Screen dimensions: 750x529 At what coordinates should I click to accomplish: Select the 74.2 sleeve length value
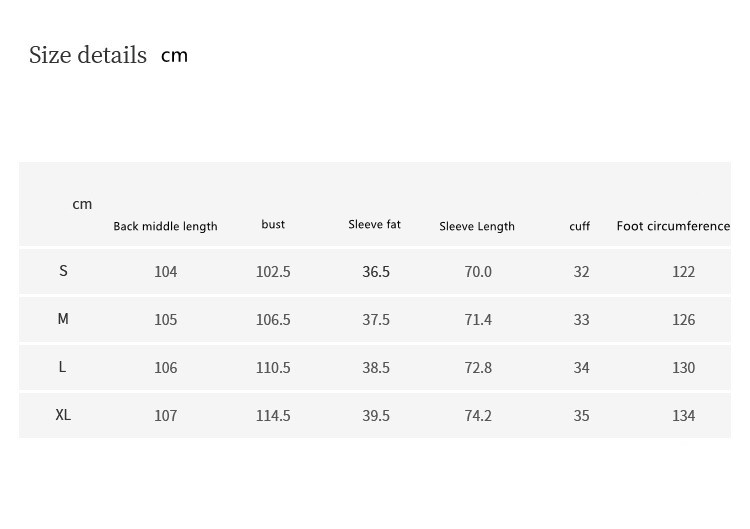click(478, 416)
